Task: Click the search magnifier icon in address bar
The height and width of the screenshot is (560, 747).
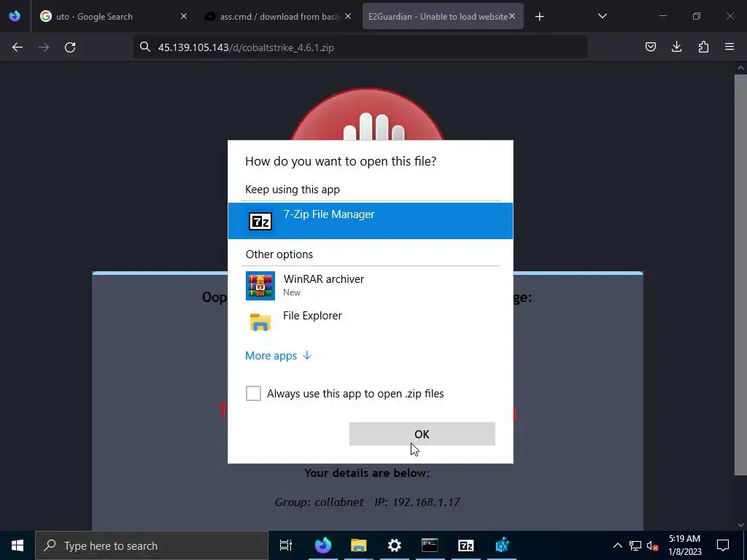Action: coord(145,47)
